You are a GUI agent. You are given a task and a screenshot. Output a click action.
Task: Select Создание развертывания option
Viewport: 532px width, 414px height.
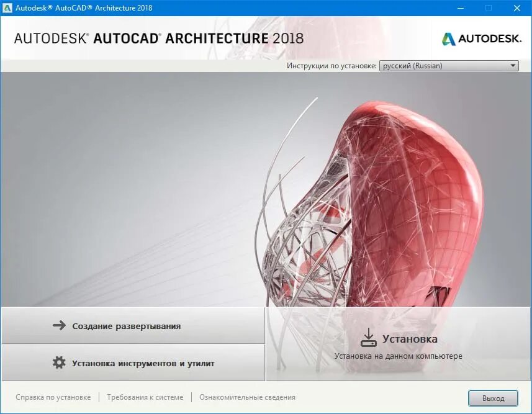point(133,326)
